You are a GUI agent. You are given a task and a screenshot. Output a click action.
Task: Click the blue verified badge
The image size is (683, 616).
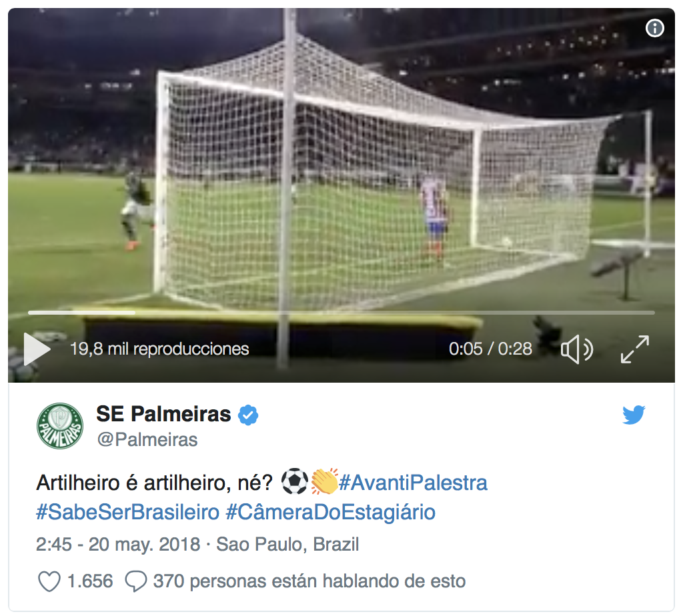tap(248, 415)
